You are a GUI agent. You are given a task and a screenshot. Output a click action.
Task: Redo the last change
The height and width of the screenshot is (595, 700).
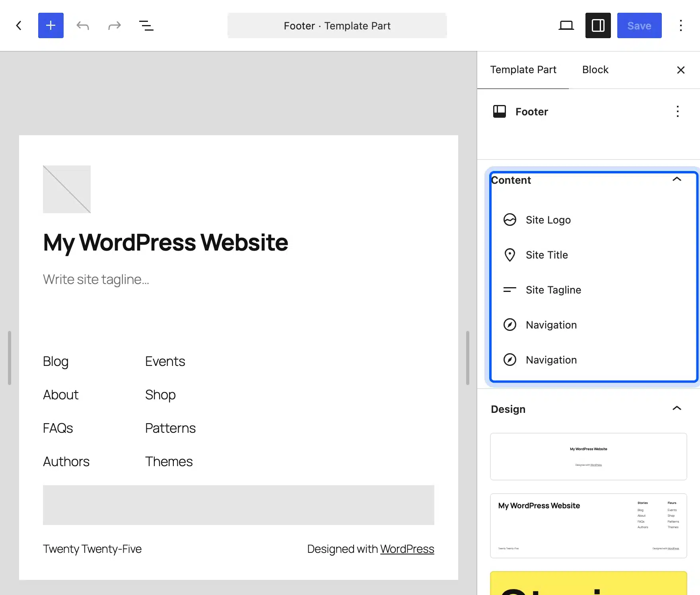pos(115,26)
